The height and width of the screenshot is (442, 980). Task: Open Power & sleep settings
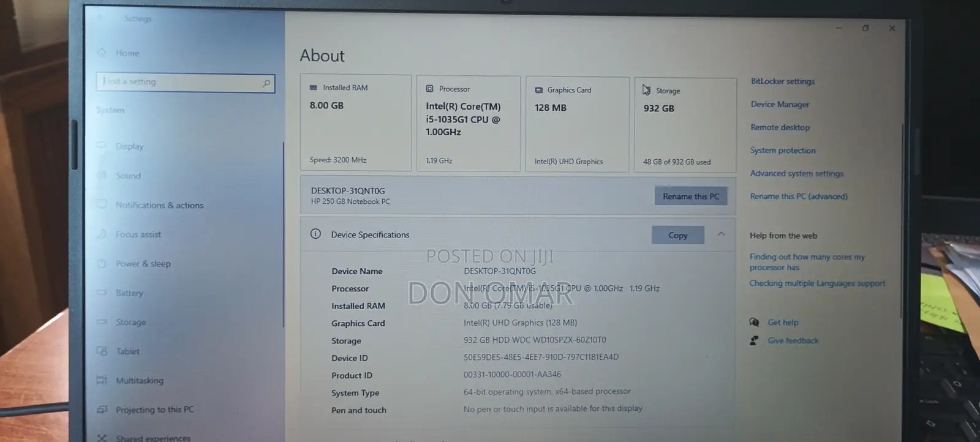click(143, 264)
